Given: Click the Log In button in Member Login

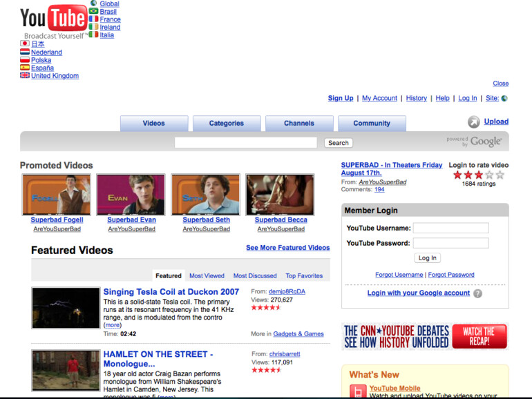Looking at the screenshot, I should 428,258.
